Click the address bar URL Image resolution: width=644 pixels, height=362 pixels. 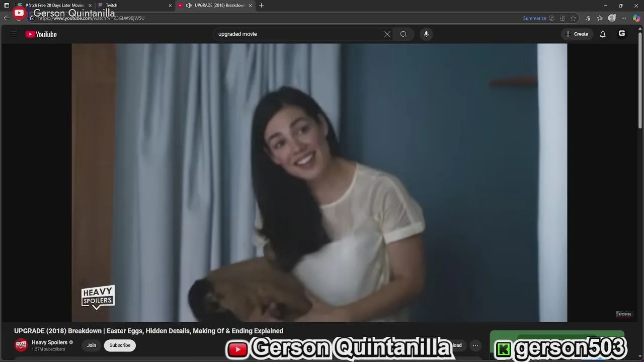pyautogui.click(x=91, y=18)
